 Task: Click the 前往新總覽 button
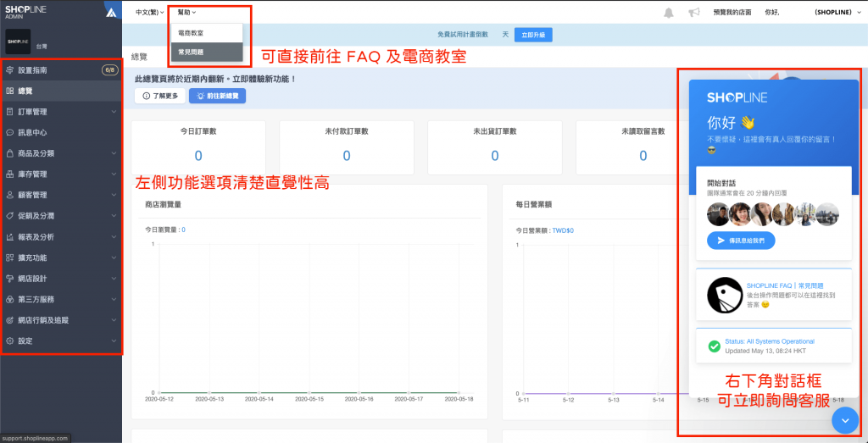(x=217, y=96)
